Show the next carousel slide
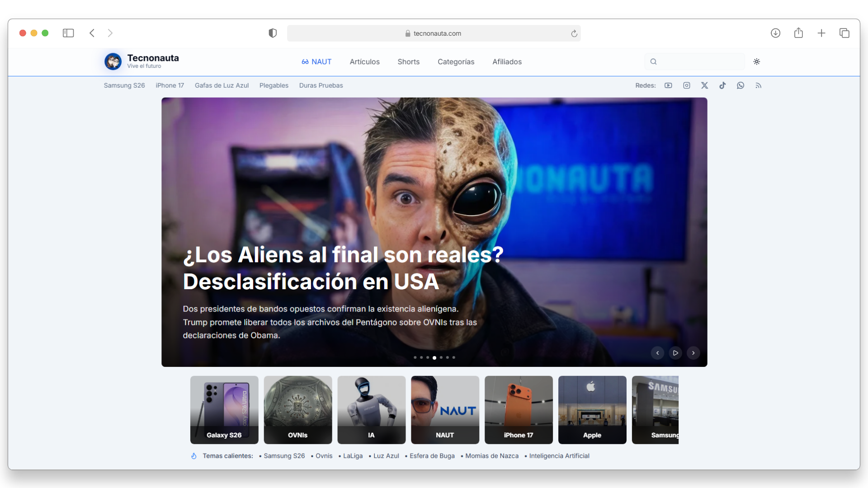Viewport: 868px width, 488px height. pyautogui.click(x=693, y=353)
